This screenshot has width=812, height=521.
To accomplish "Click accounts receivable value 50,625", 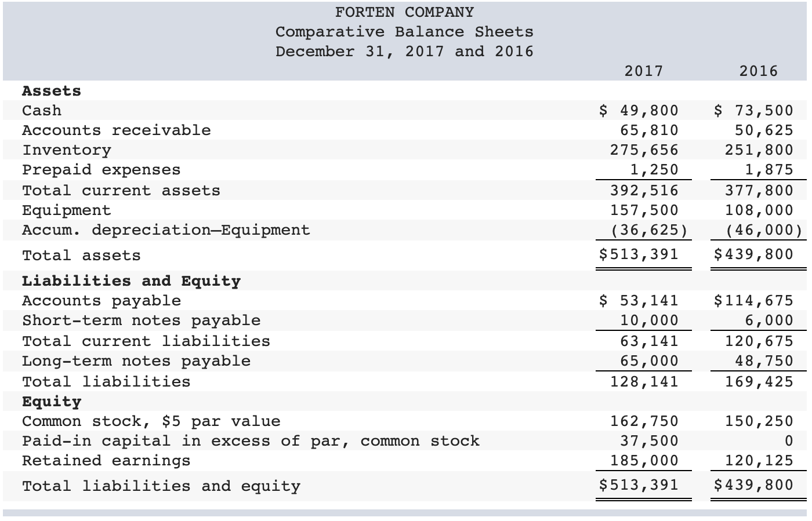I will pyautogui.click(x=764, y=130).
